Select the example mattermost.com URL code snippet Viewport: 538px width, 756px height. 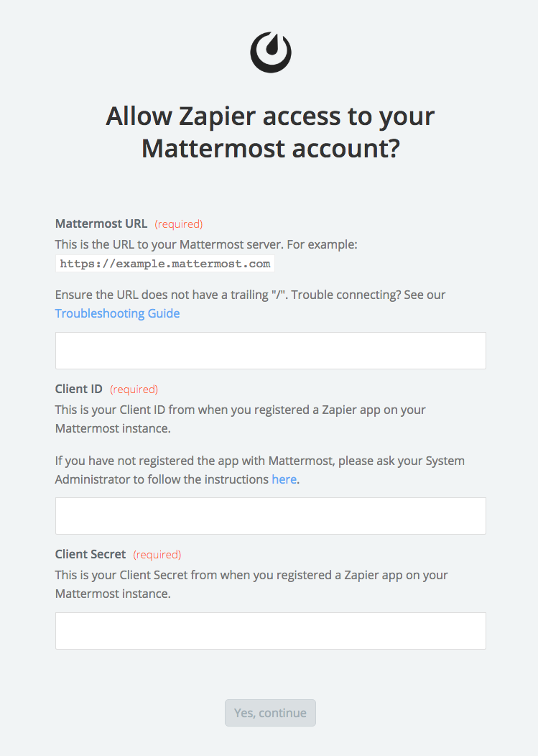click(x=165, y=264)
